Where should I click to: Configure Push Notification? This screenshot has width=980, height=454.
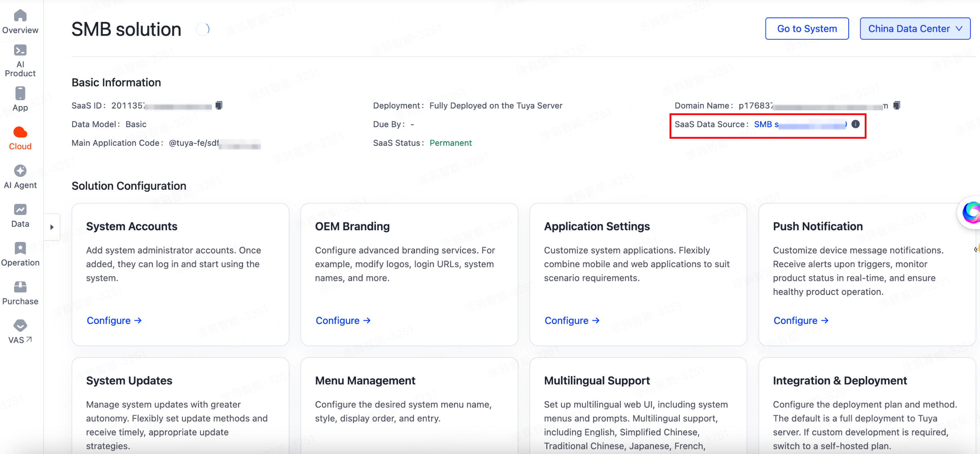(x=801, y=321)
